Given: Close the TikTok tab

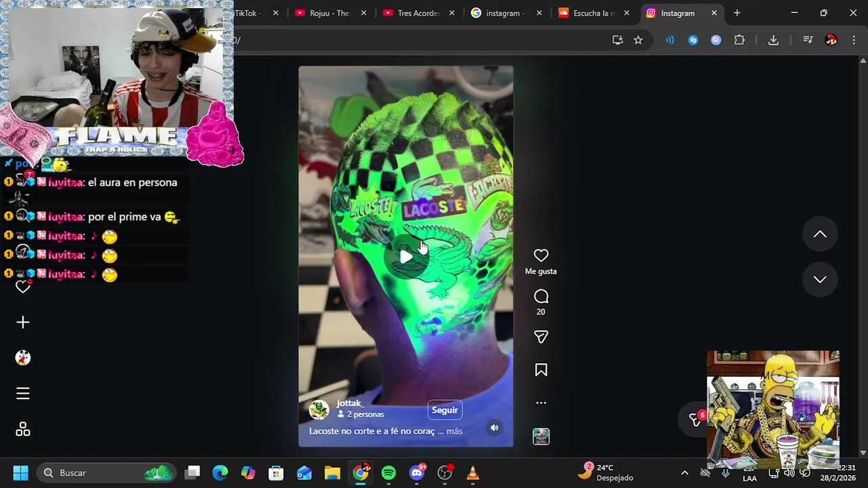Looking at the screenshot, I should pos(275,13).
